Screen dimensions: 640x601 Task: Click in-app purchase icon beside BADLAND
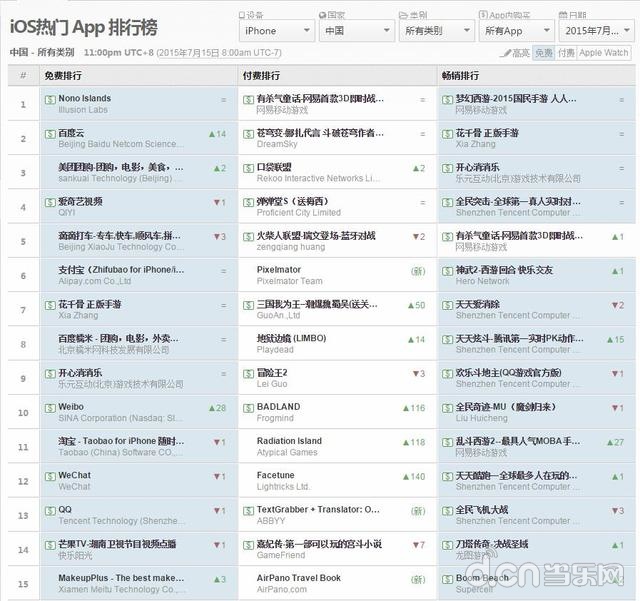249,408
